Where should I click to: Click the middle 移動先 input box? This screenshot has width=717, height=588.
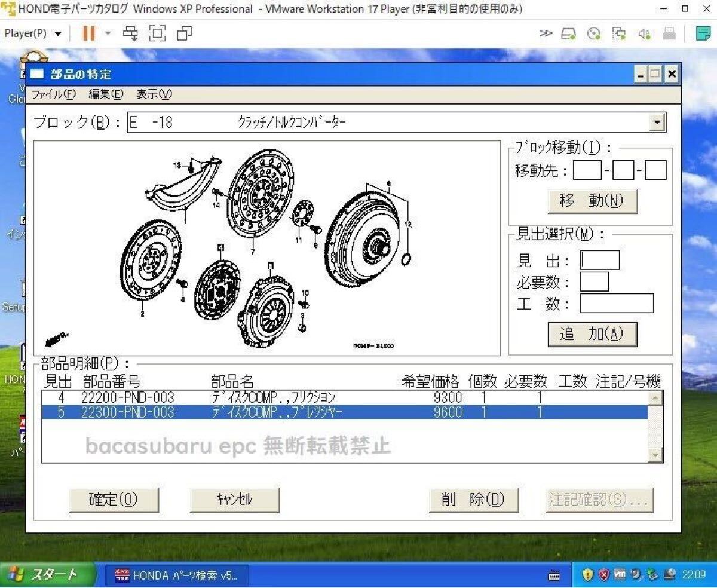pyautogui.click(x=623, y=171)
